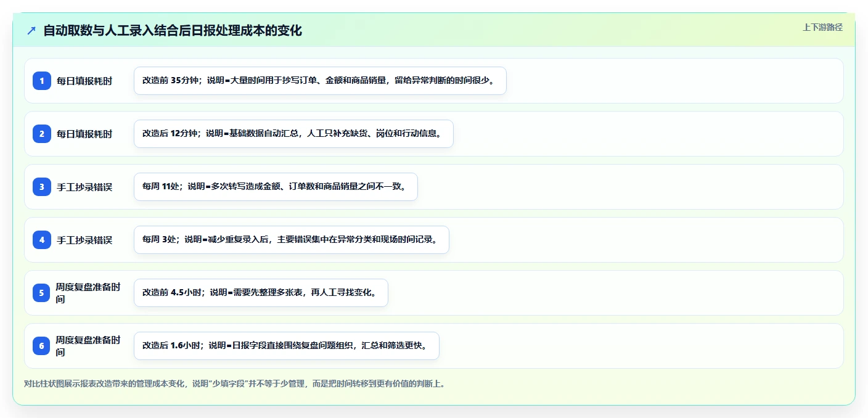Select the card title 自动取数与人工录入结合后日报处理成本的变化
Screen dimensions: 868x418
173,30
